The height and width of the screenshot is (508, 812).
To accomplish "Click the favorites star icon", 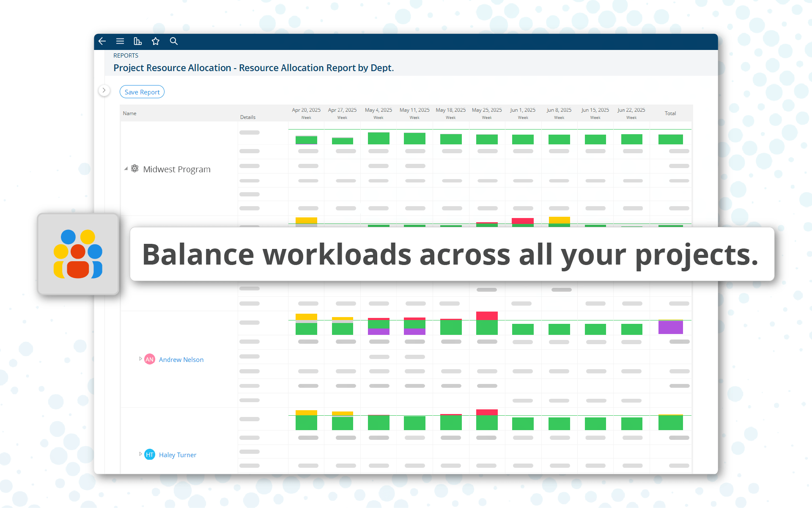I will coord(156,41).
